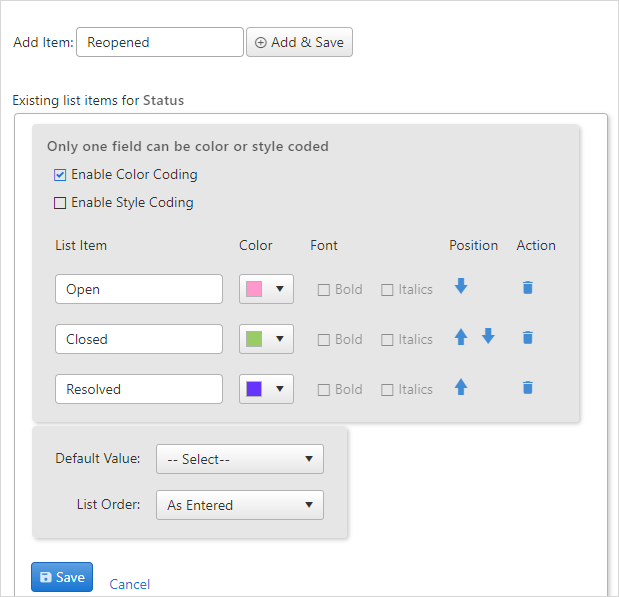This screenshot has height=597, width=619.
Task: Click the Add & Save button
Action: pos(299,42)
